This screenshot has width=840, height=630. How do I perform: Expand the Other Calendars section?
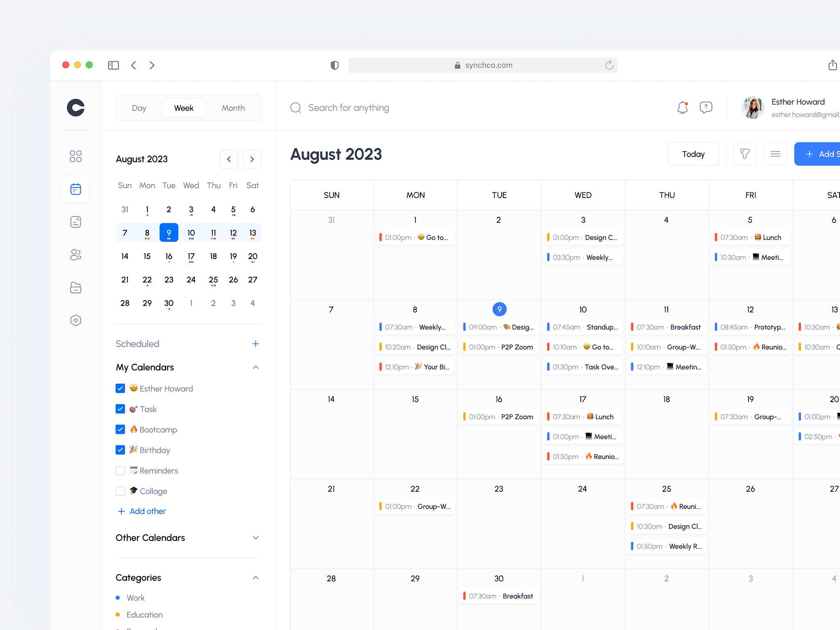[x=256, y=537]
